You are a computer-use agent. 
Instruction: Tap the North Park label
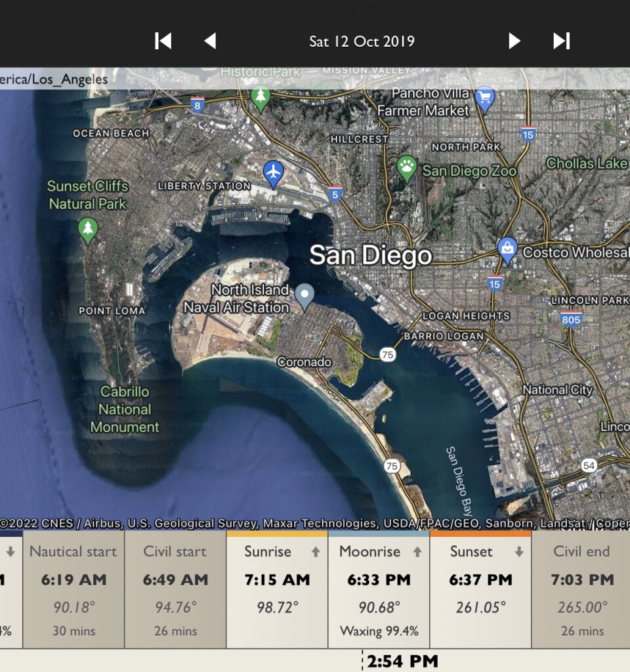pyautogui.click(x=466, y=147)
